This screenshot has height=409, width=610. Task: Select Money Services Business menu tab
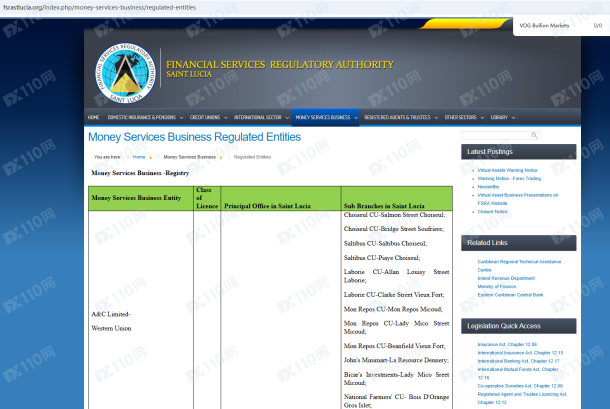323,118
